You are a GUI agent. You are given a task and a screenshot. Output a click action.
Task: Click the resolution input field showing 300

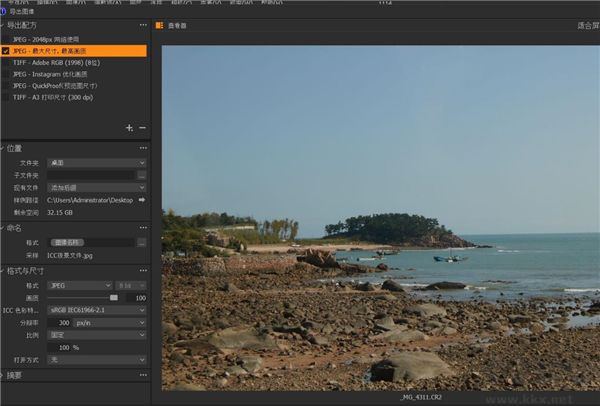[x=63, y=322]
